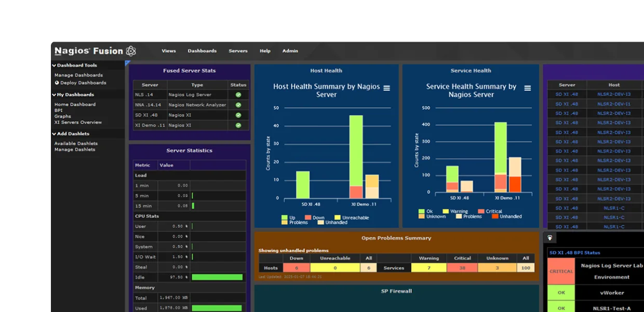Click the green Idle percentage bar
Screen dimensions: 644x312
tap(217, 277)
